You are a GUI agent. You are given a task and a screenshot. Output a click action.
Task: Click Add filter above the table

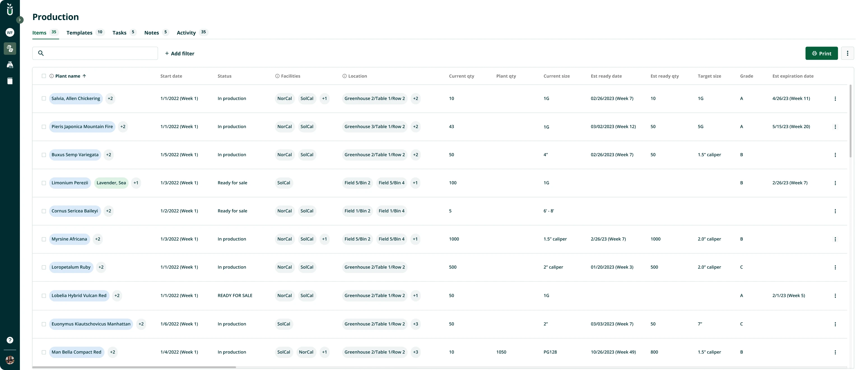pos(180,53)
